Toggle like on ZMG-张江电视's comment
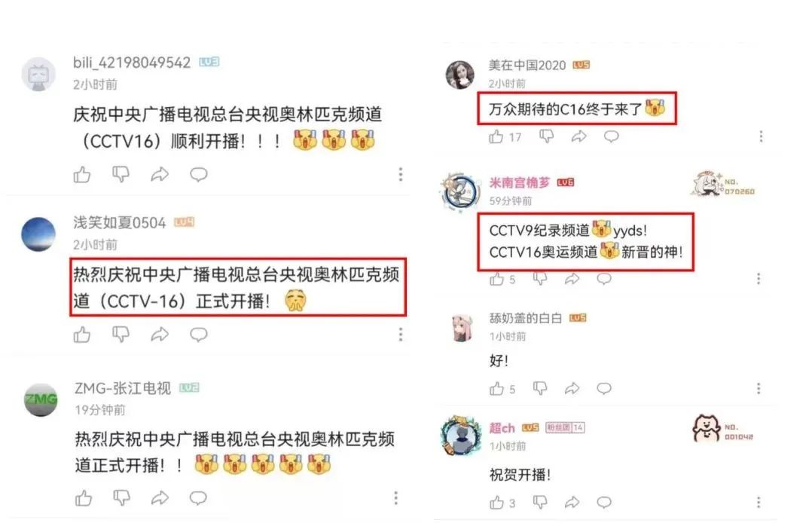 (84, 498)
